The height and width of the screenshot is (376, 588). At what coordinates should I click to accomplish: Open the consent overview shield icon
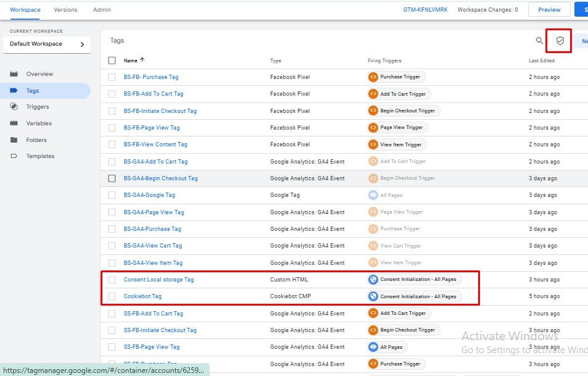click(560, 41)
